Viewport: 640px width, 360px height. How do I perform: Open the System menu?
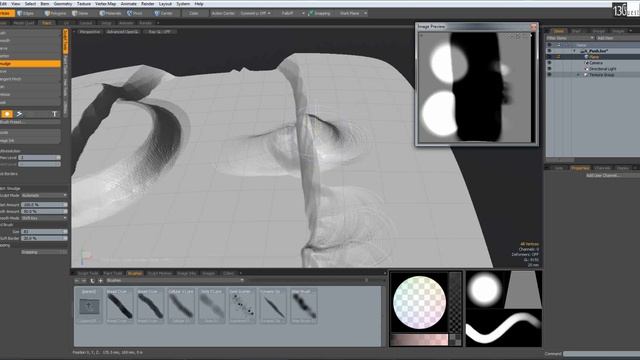183,4
